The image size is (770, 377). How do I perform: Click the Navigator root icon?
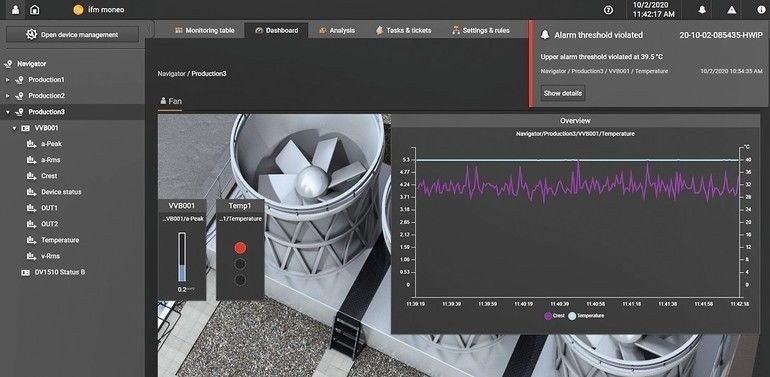[x=8, y=64]
